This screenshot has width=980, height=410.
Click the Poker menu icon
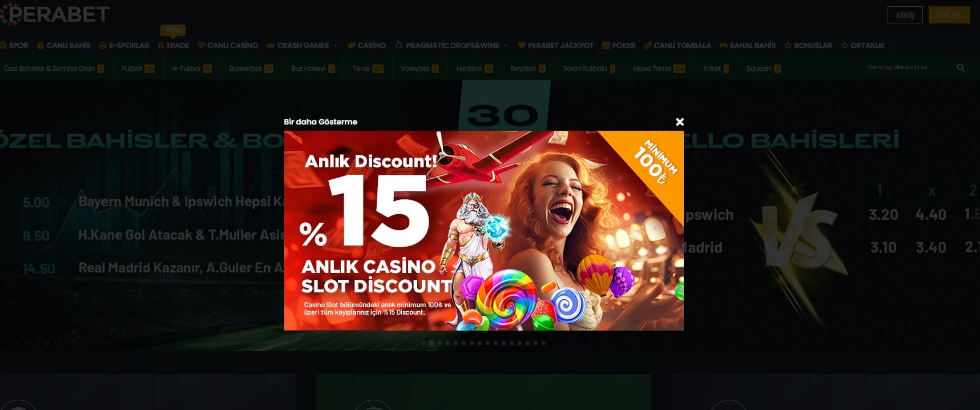click(x=606, y=45)
